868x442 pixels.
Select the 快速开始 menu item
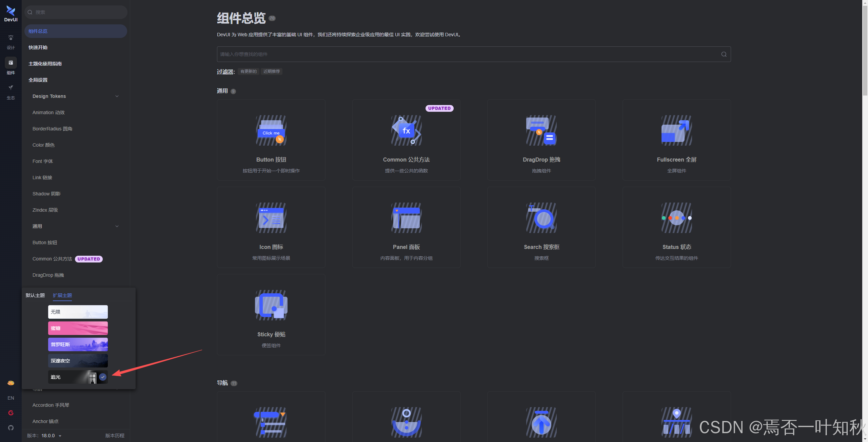click(x=38, y=47)
